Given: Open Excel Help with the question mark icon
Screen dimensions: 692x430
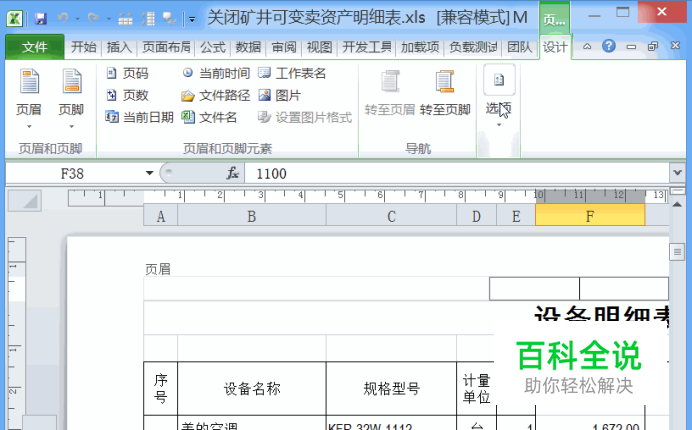Looking at the screenshot, I should tap(609, 46).
